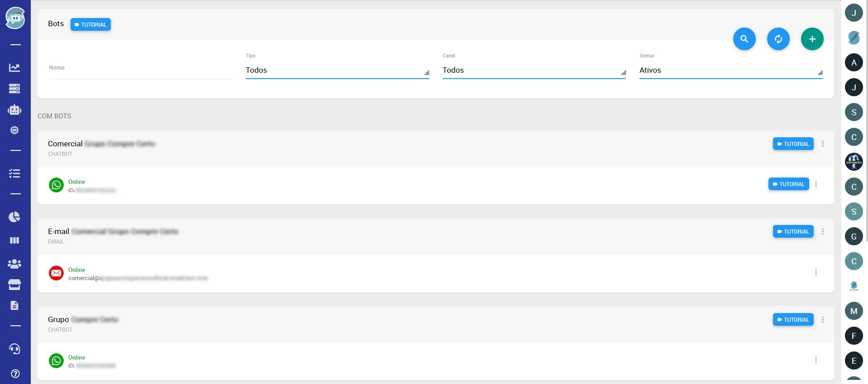868x384 pixels.
Task: Open the task checklist icon in sidebar
Action: [14, 173]
